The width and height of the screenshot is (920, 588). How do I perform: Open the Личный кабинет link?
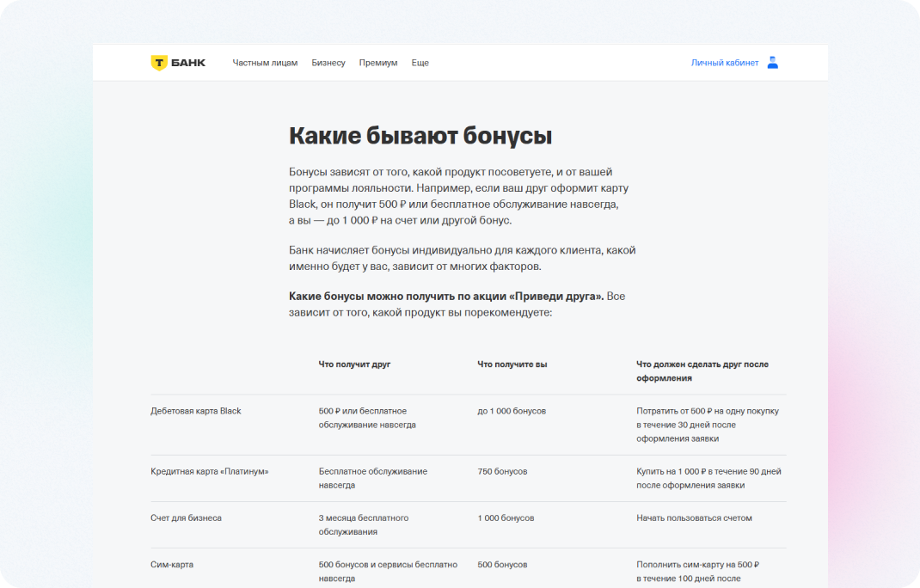point(724,63)
